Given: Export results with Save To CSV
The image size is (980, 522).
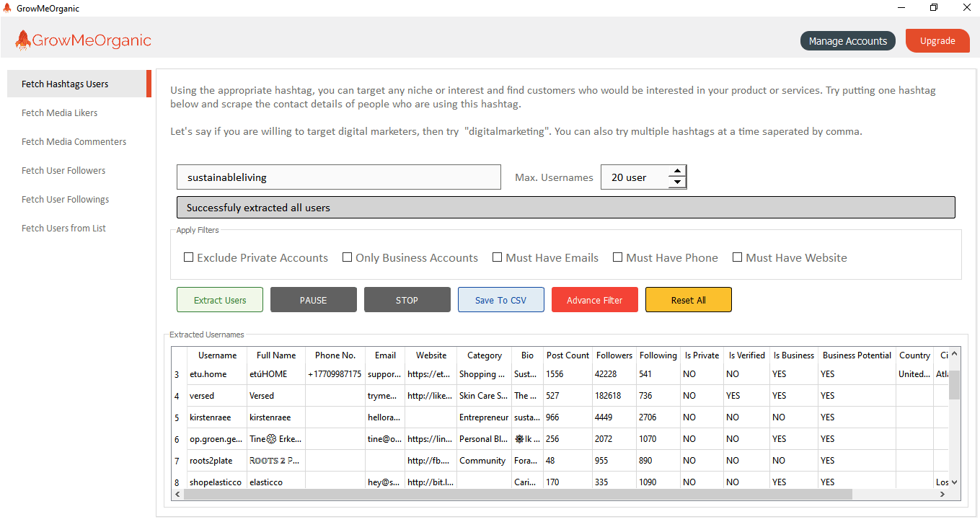Looking at the screenshot, I should (501, 300).
